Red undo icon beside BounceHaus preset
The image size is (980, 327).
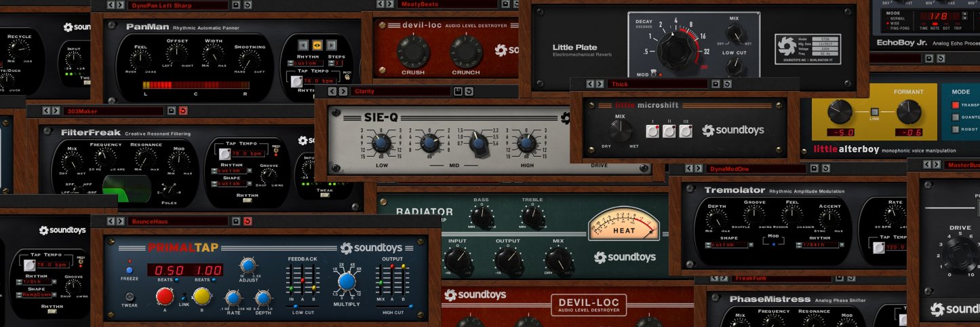247,221
